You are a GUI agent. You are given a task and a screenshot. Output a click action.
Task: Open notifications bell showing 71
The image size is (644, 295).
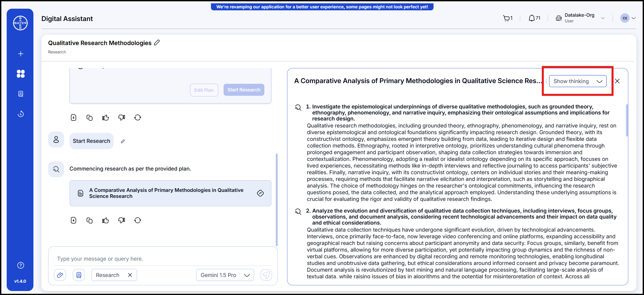(534, 18)
